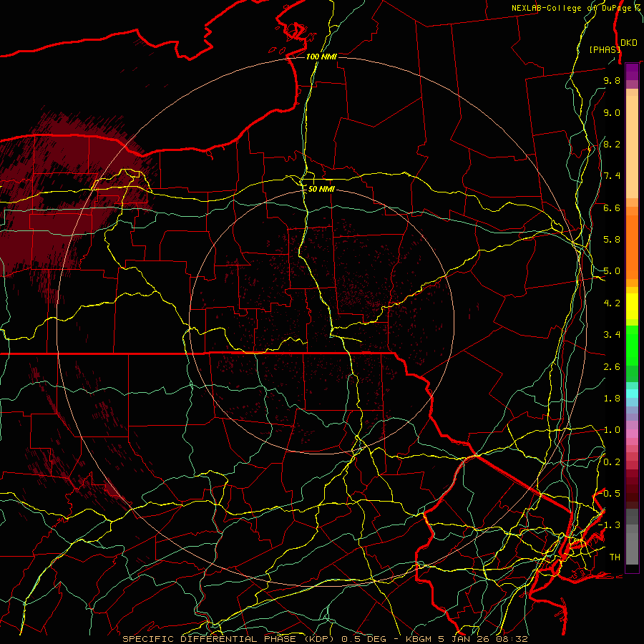Pick the cyan segment of the color bar
Screen dimensions: 644x644
pos(632,394)
